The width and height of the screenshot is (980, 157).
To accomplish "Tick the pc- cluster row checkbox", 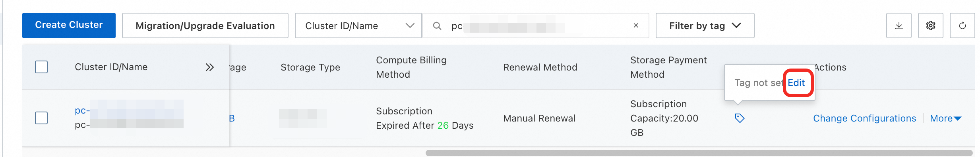I will 41,118.
